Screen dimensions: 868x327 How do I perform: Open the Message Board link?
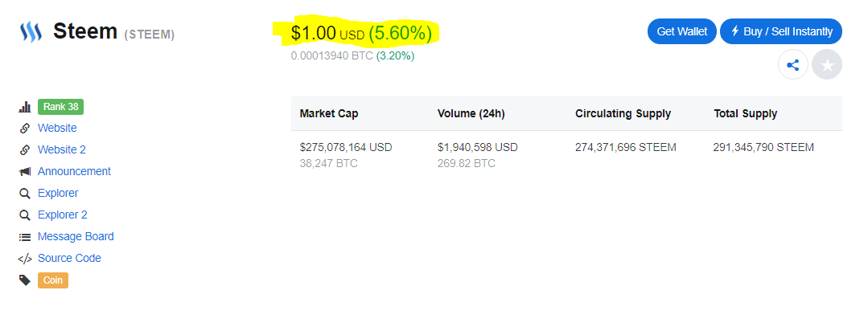pyautogui.click(x=76, y=236)
